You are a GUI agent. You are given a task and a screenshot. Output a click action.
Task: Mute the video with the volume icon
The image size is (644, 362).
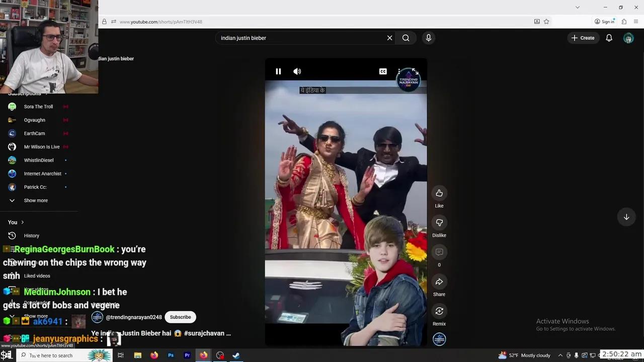297,71
